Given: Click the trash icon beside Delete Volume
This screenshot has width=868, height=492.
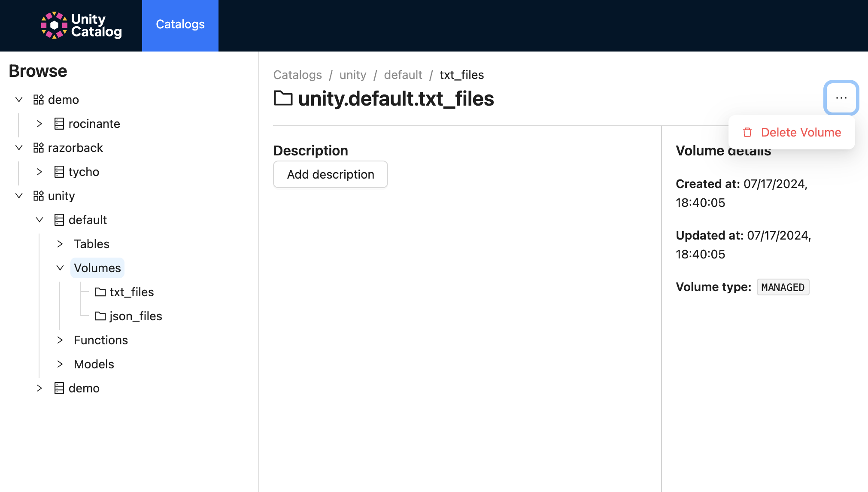Looking at the screenshot, I should click(747, 132).
